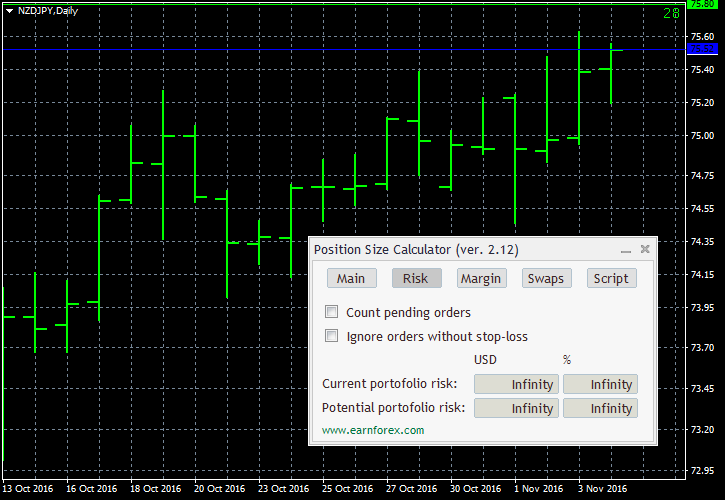This screenshot has width=725, height=500.
Task: Click the 1 Nov 2016 date label
Action: (538, 488)
